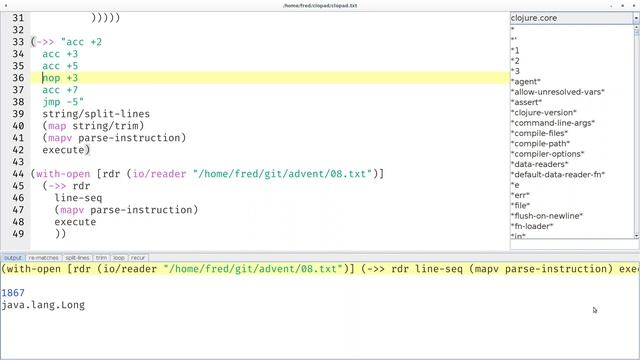Click the highlighted with-open expression in output
640x360 pixels.
coord(320,269)
